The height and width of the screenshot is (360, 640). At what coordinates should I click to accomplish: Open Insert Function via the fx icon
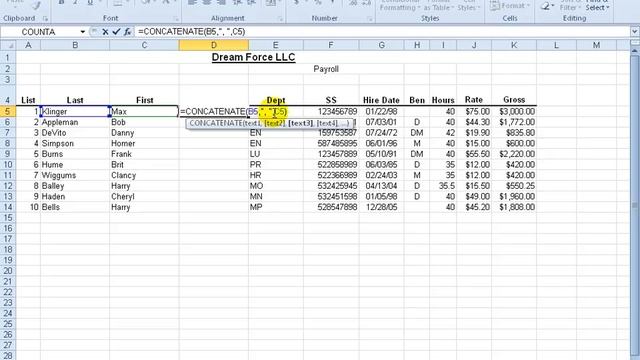pyautogui.click(x=127, y=32)
